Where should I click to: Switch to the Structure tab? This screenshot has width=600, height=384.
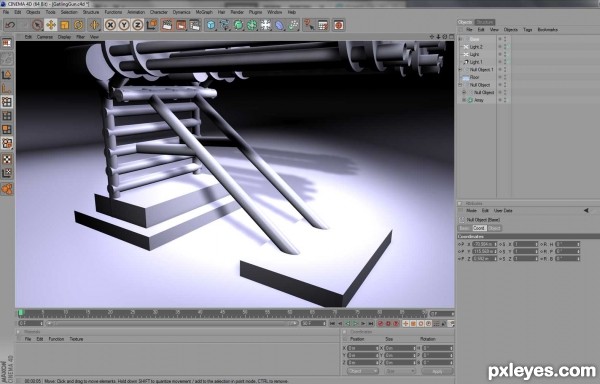coord(484,22)
